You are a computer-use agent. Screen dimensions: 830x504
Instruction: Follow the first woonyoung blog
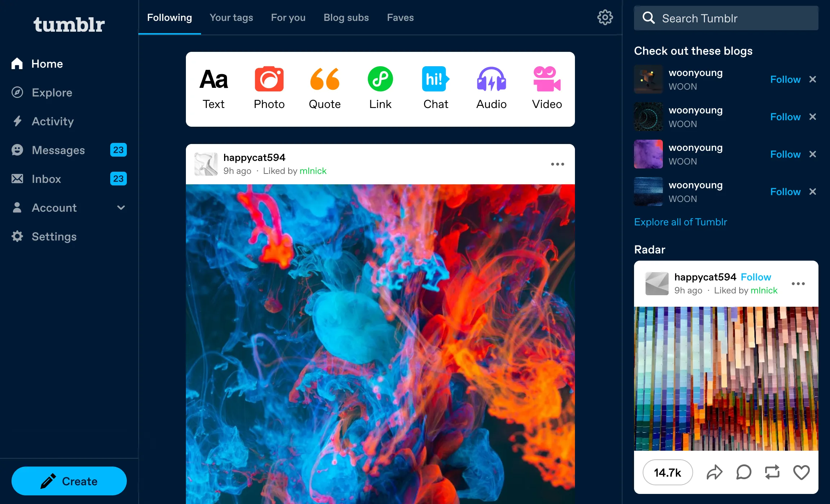point(785,80)
